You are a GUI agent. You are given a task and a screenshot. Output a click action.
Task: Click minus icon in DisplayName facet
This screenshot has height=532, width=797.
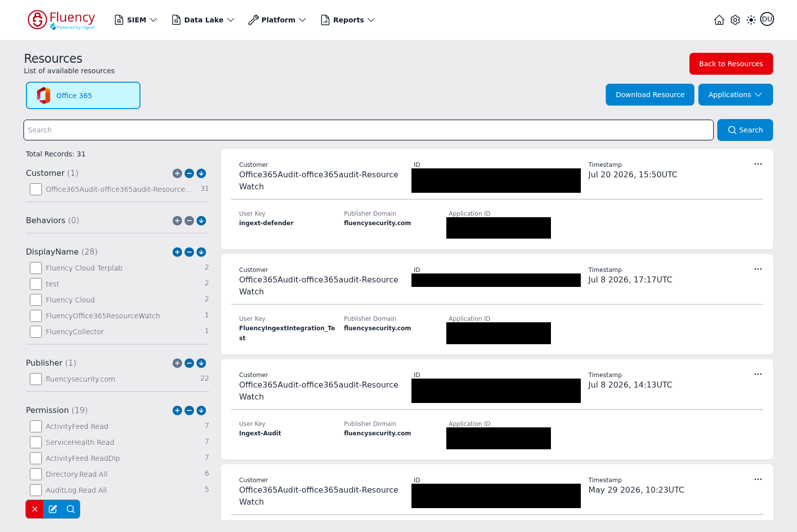pos(189,252)
